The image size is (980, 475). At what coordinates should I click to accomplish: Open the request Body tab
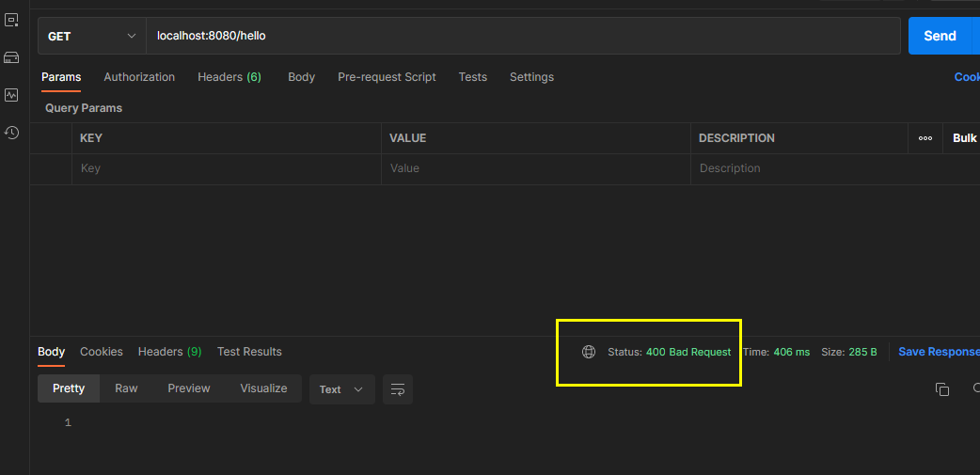(301, 77)
